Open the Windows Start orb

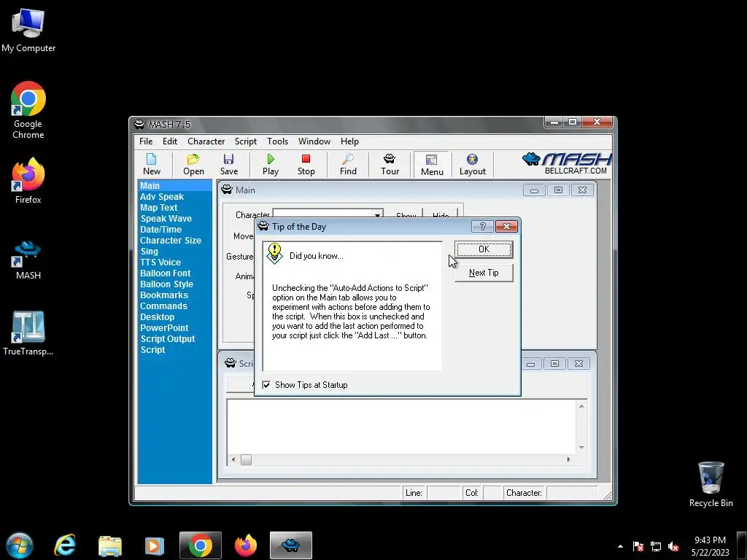click(20, 545)
